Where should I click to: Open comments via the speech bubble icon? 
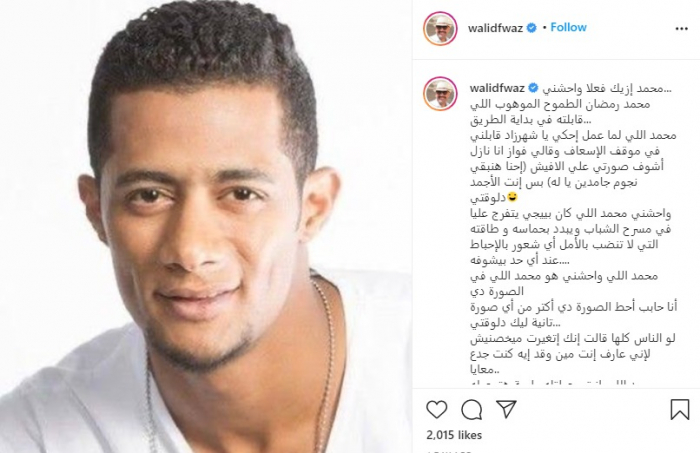[471, 409]
